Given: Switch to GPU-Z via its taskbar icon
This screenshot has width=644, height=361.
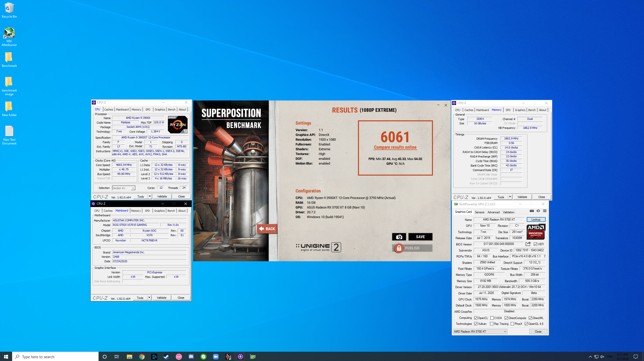Looking at the screenshot, I should pos(253,357).
